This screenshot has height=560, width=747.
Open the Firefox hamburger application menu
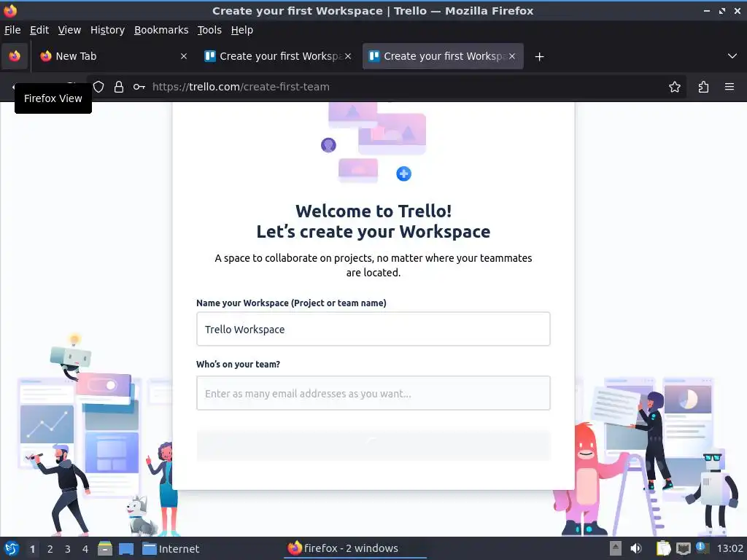pyautogui.click(x=729, y=87)
